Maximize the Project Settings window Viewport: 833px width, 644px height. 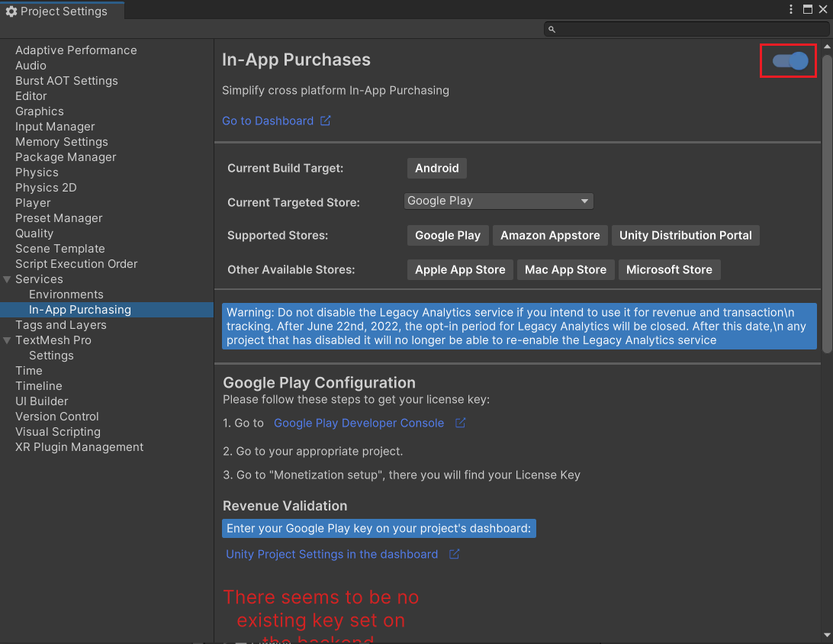click(808, 9)
